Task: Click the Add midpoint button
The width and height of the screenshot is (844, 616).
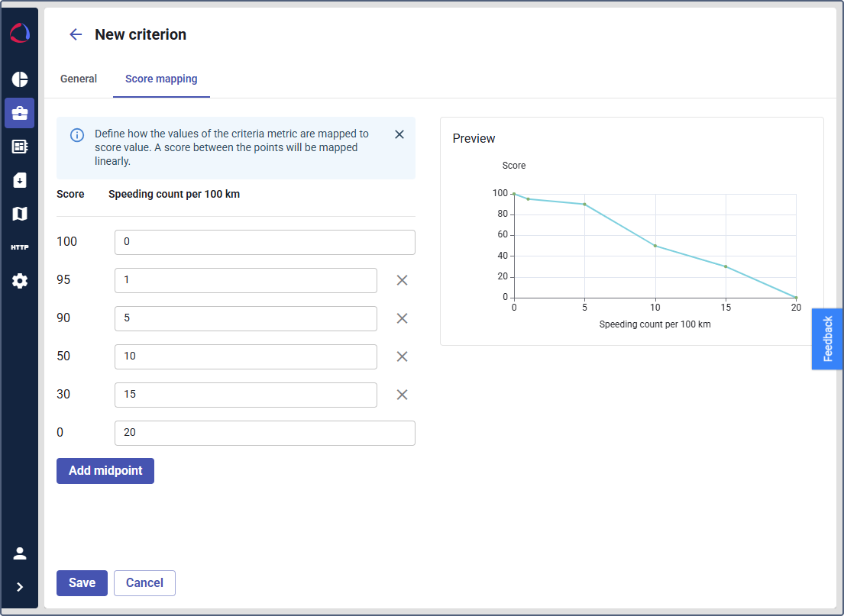Action: tap(105, 471)
